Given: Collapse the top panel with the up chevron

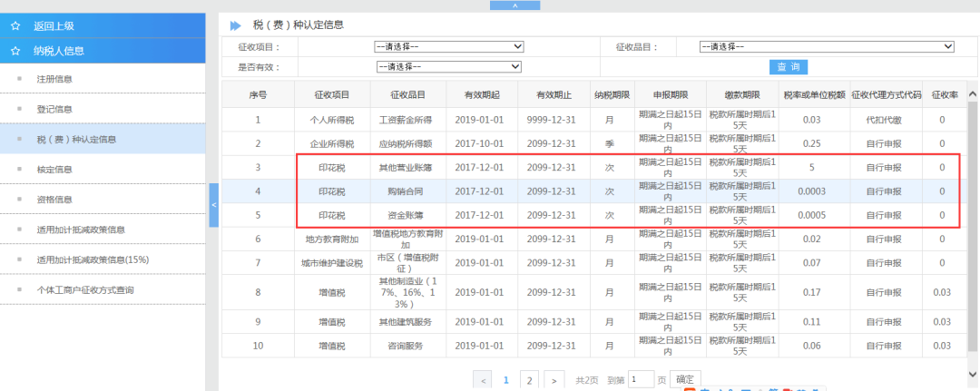Looking at the screenshot, I should click(x=515, y=5).
